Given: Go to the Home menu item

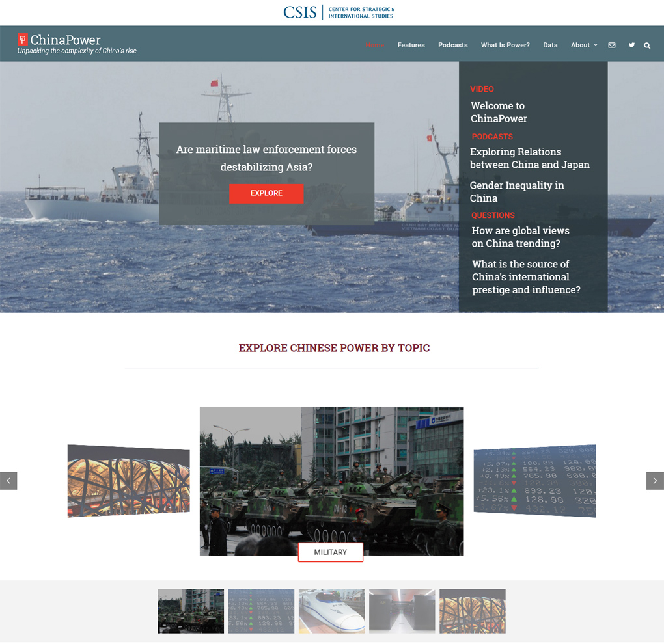Looking at the screenshot, I should point(374,46).
